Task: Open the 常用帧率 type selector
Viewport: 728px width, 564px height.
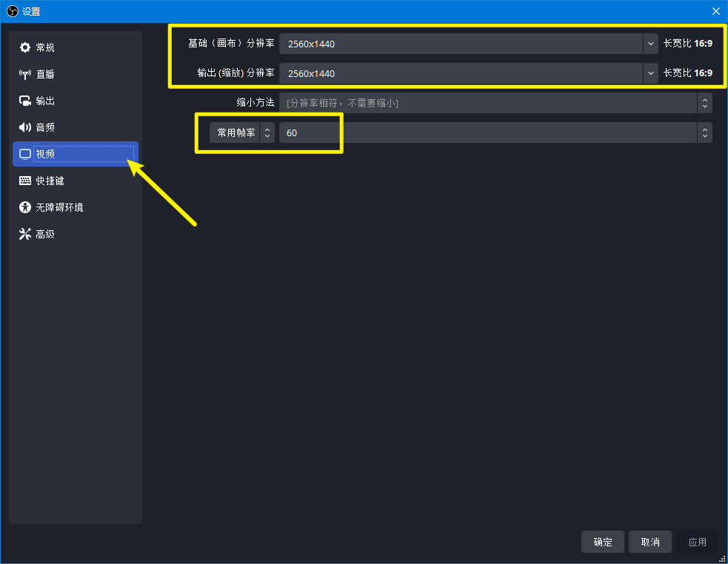Action: 241,132
